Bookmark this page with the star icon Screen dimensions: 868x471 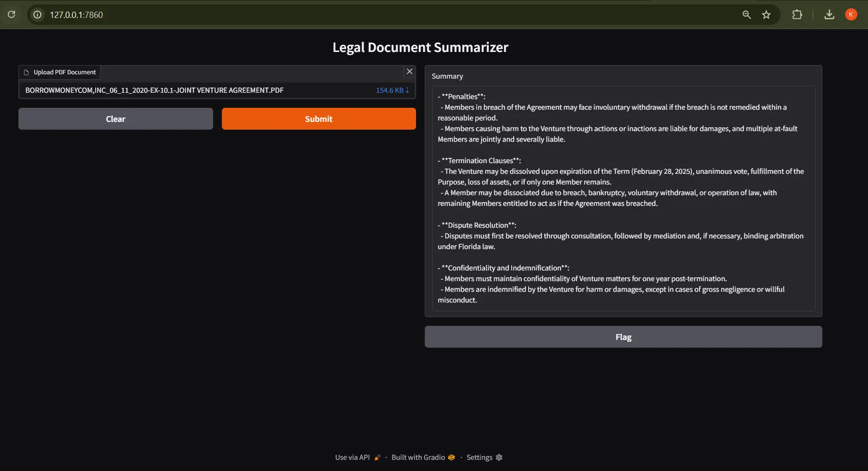coord(766,15)
